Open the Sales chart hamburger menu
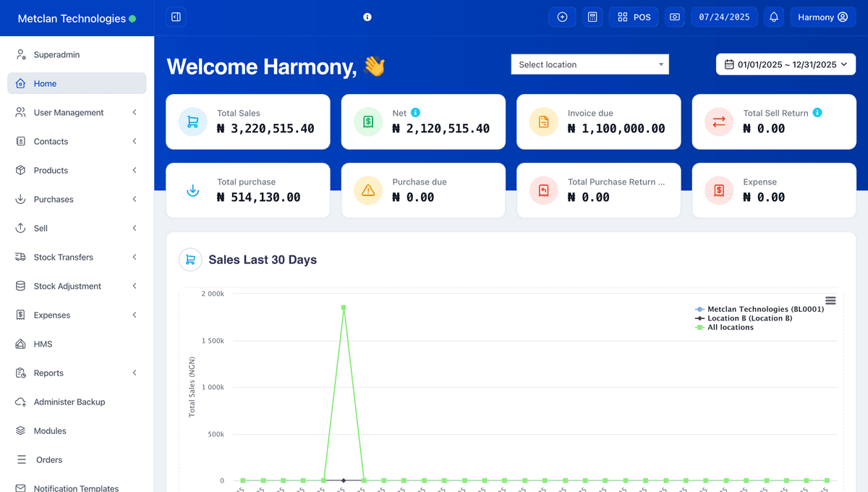 click(x=830, y=300)
